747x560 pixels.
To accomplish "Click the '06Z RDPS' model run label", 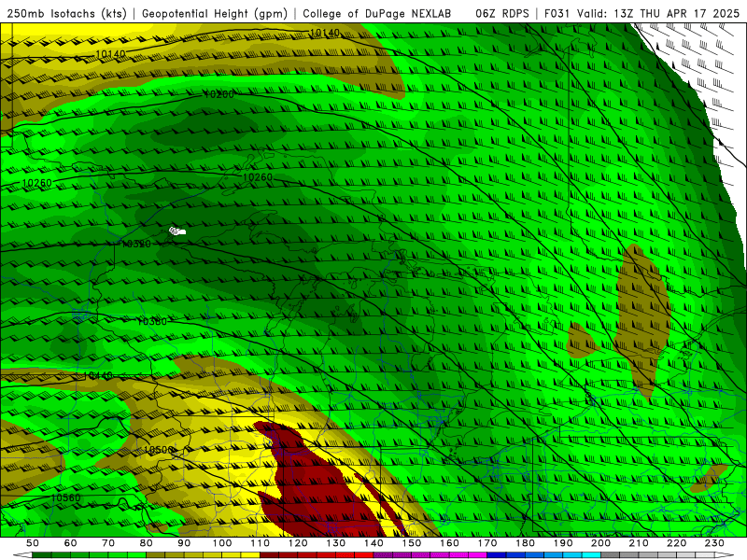I will 502,13.
